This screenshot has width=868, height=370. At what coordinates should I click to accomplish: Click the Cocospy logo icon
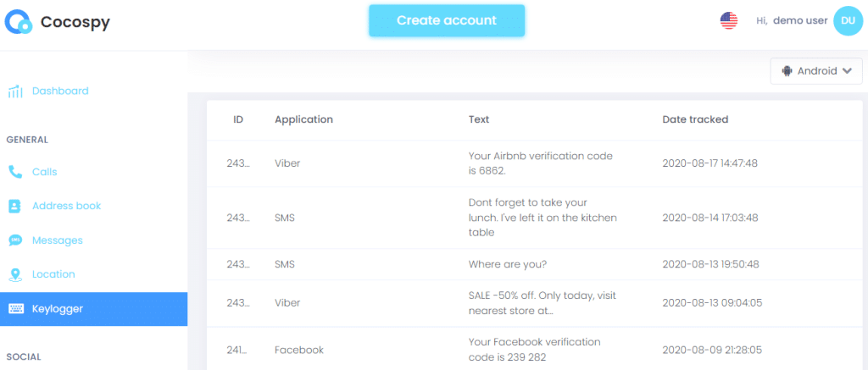click(19, 21)
